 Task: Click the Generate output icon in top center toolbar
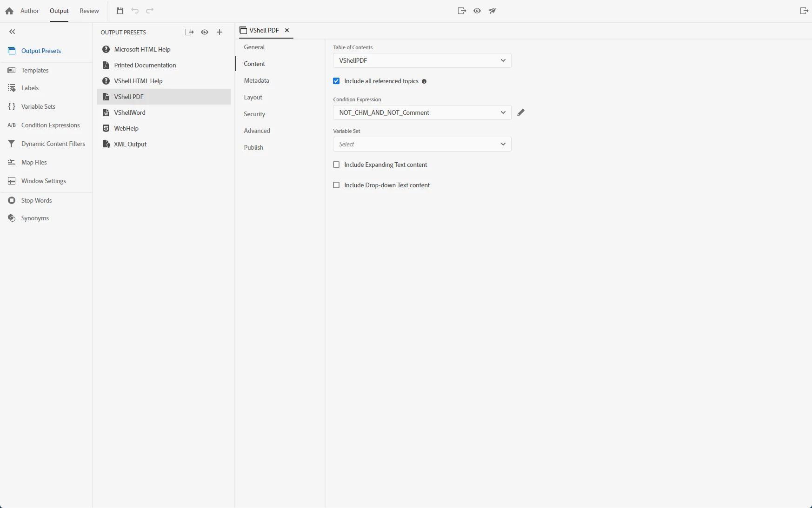tap(462, 11)
